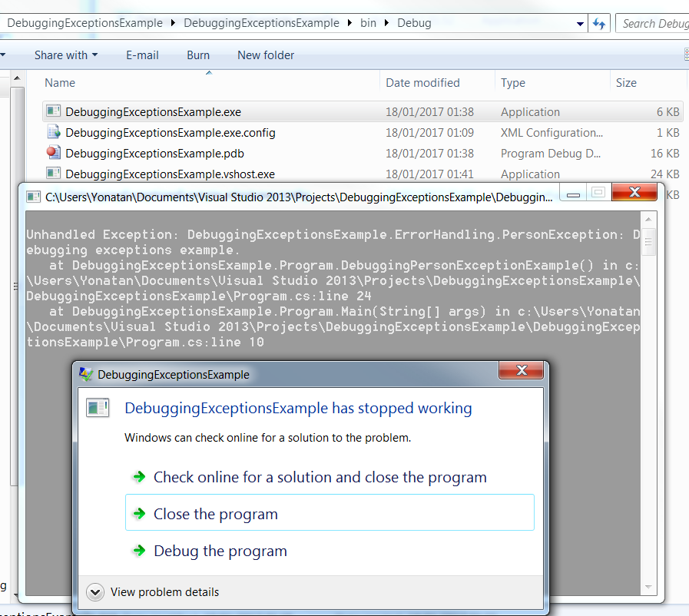Click the DebuggingExceptionsExample.pdb debug file icon
This screenshot has width=689, height=616.
[x=53, y=153]
